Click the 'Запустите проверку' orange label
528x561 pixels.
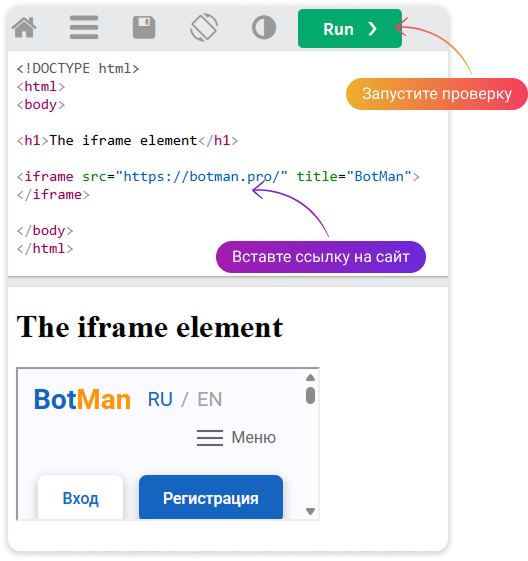pos(437,94)
